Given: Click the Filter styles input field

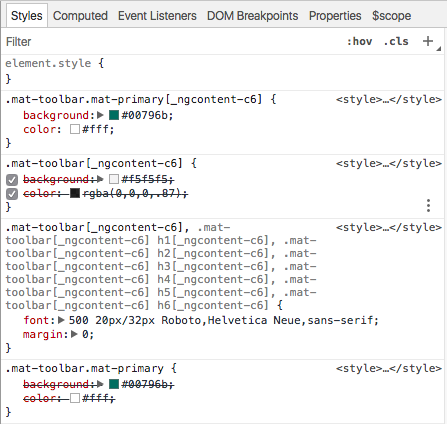Looking at the screenshot, I should 173,42.
